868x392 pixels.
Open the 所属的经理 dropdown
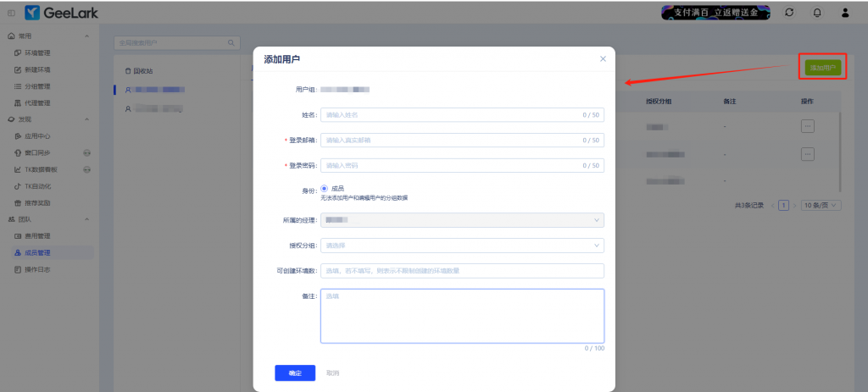(462, 220)
